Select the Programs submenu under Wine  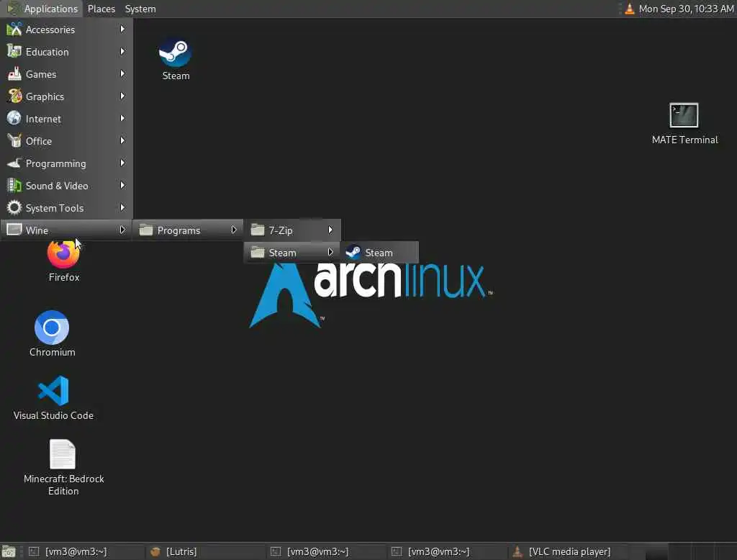point(188,230)
